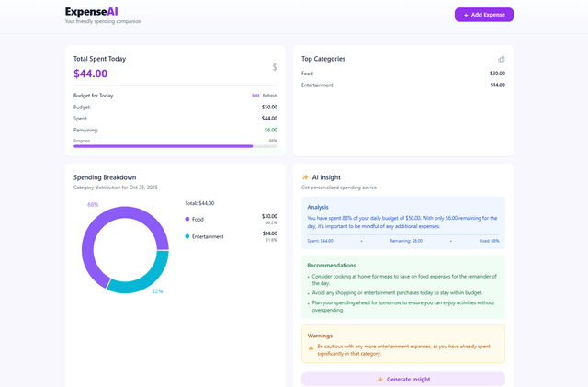Click the Recommendations heading in AI Insight
Image resolution: width=588 pixels, height=387 pixels.
coord(331,265)
